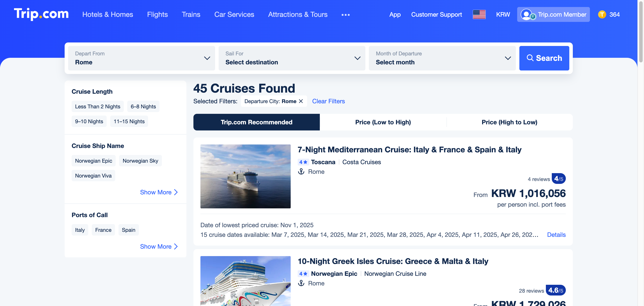Click the Trip.com logo
The height and width of the screenshot is (306, 644).
[x=41, y=14]
